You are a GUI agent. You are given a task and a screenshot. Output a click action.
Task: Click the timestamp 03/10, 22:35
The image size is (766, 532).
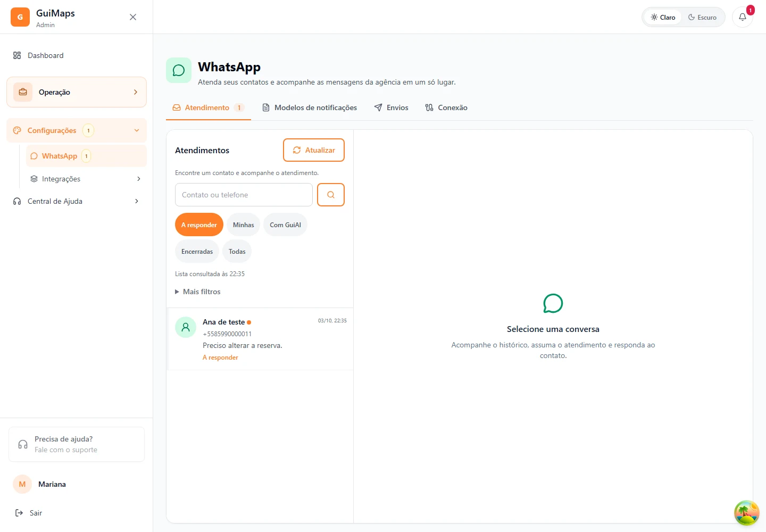pyautogui.click(x=332, y=321)
